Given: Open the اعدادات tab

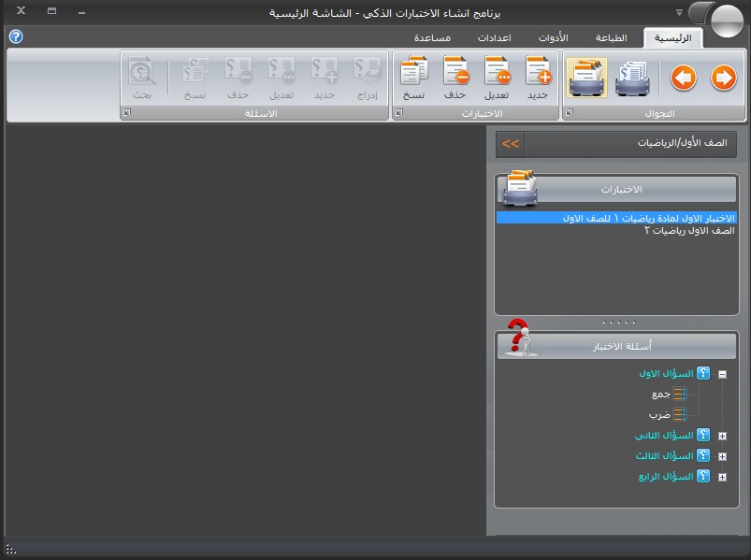Looking at the screenshot, I should (x=494, y=38).
